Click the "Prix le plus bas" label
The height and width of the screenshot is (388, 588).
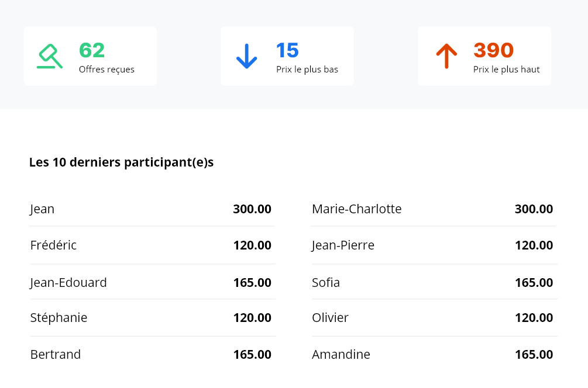[x=307, y=70]
